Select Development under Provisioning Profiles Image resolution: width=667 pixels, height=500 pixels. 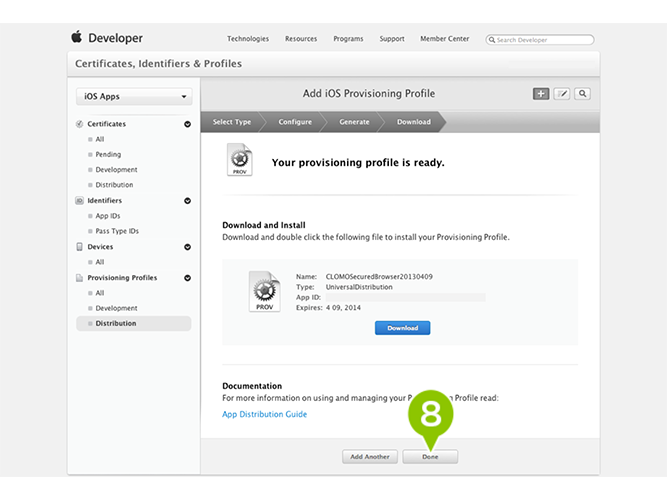tap(116, 308)
